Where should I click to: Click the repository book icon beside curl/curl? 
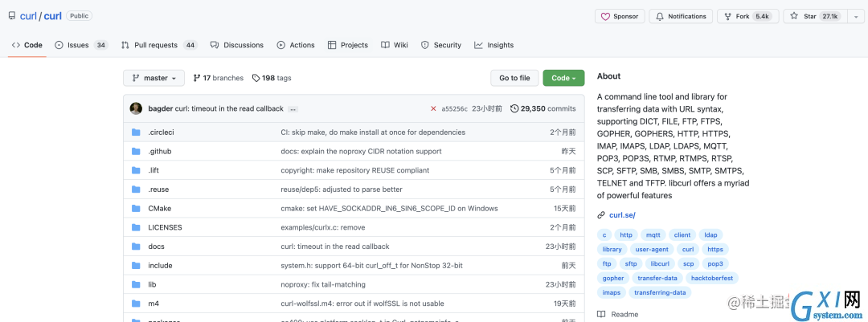coord(11,16)
